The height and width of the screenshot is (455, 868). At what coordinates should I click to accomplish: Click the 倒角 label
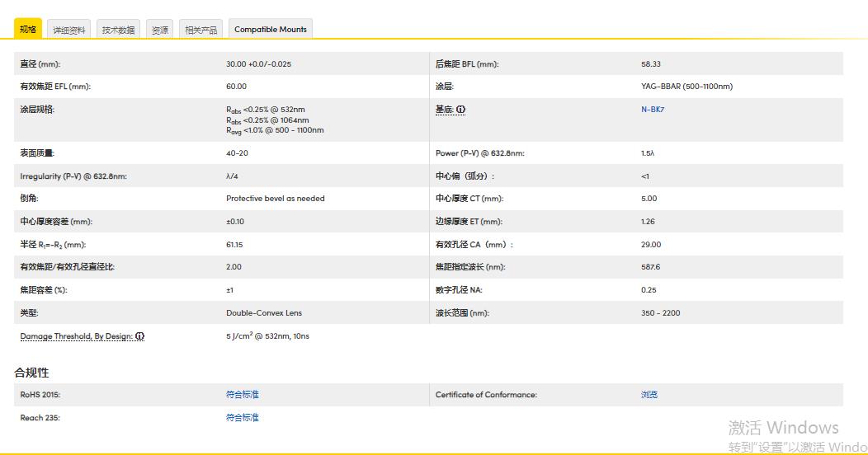pos(30,199)
